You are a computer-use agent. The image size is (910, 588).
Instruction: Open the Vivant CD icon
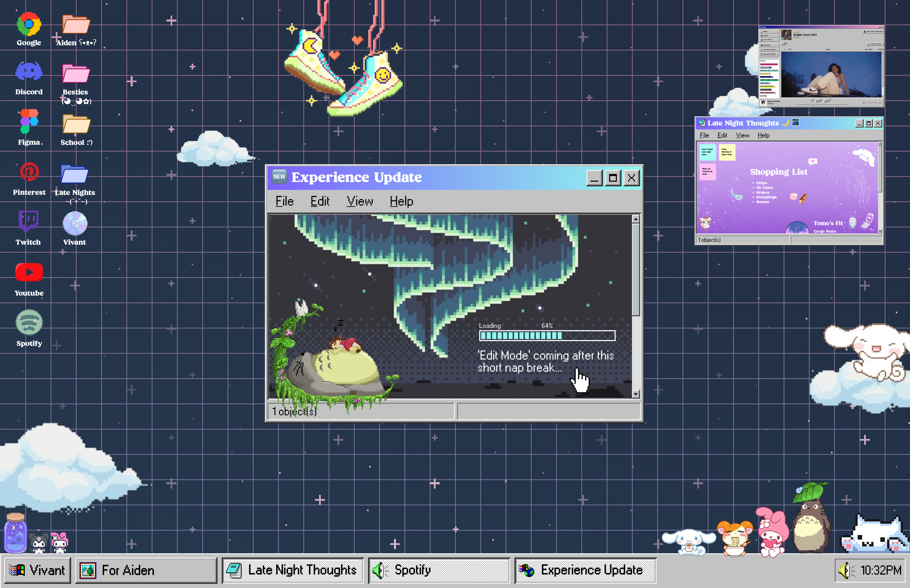pyautogui.click(x=75, y=223)
